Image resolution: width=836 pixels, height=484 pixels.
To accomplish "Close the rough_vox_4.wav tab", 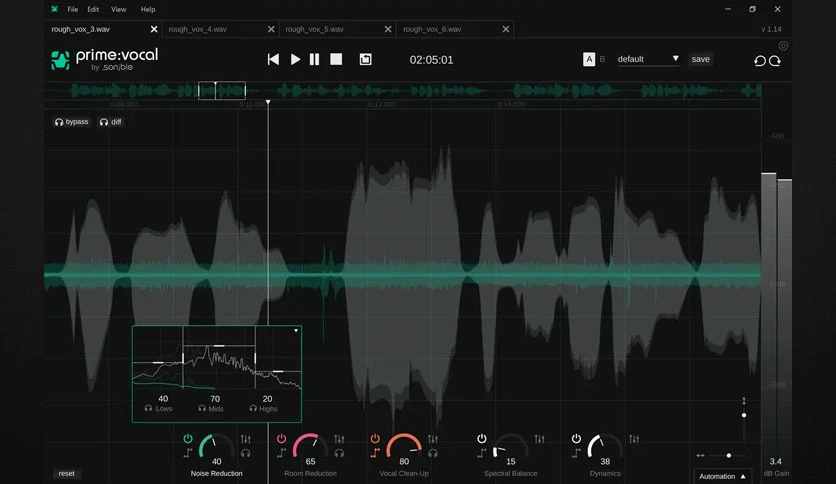I will tap(271, 29).
